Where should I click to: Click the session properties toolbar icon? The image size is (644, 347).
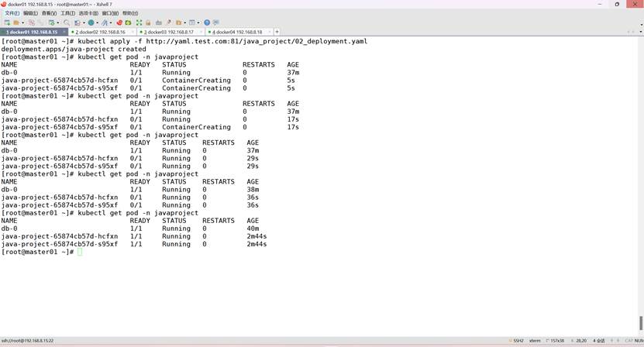pos(51,22)
